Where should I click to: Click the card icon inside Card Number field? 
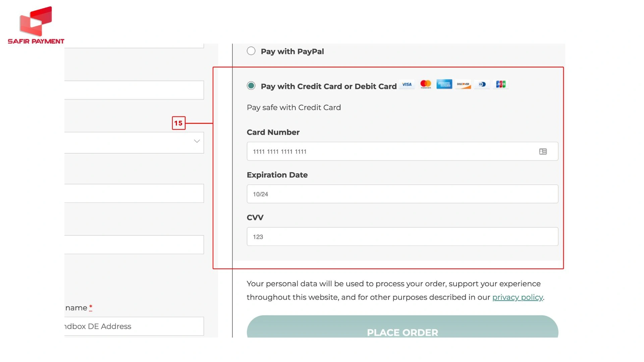[x=543, y=152]
